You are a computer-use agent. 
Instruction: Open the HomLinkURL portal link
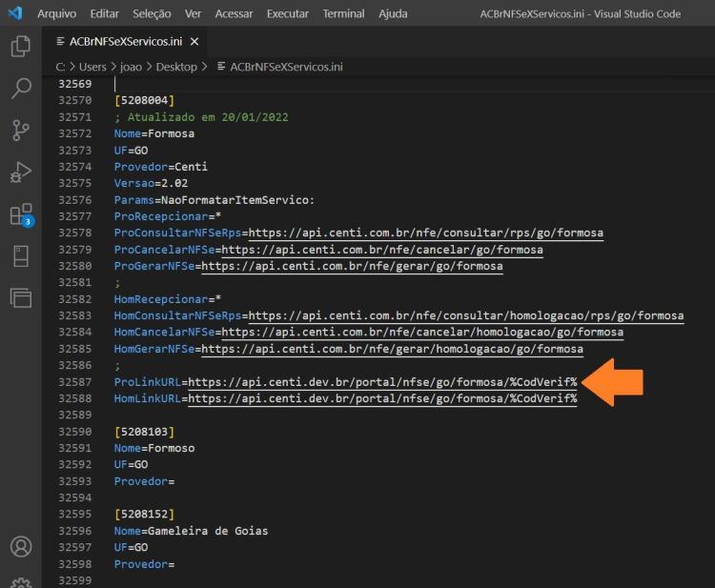pos(382,398)
